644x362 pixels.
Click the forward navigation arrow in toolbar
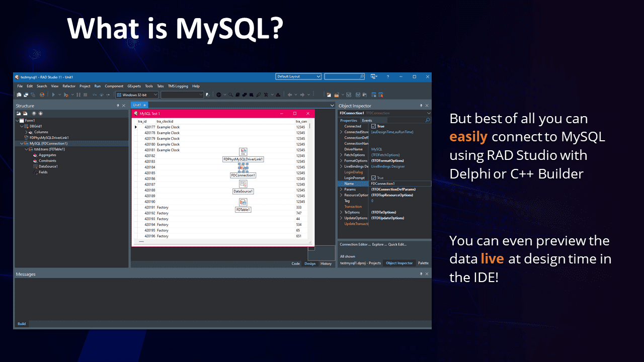click(x=302, y=95)
